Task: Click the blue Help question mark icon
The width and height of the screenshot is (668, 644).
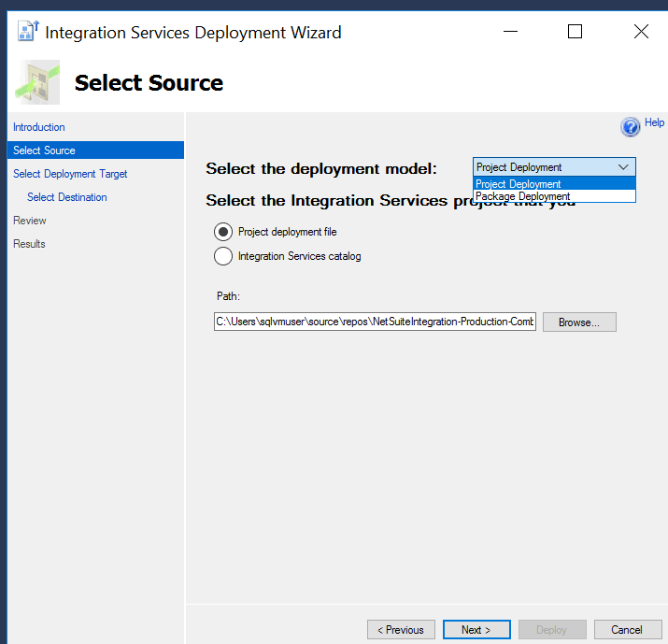Action: click(x=631, y=126)
